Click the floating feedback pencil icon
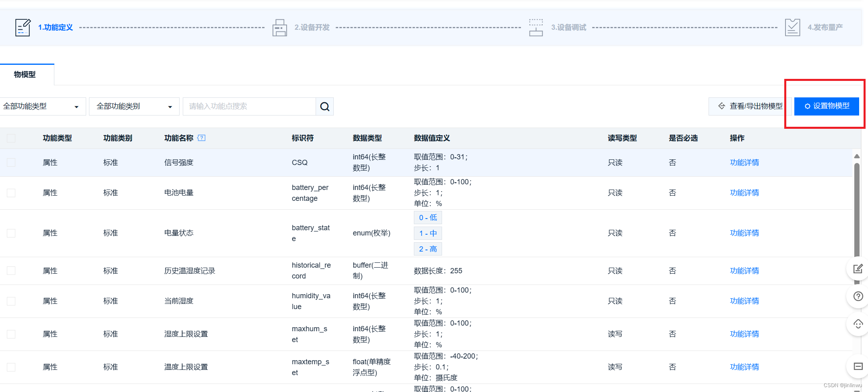This screenshot has width=868, height=392. coord(858,269)
